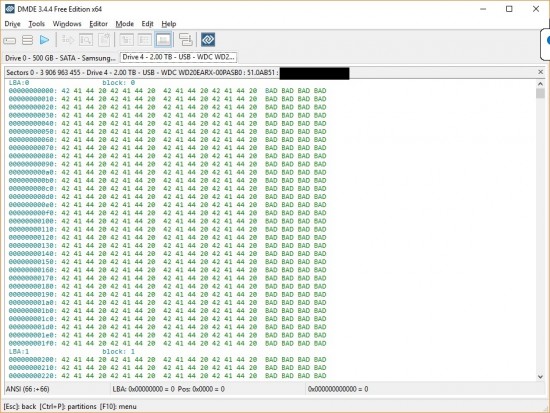Close the sector editor panel
Viewport: 550px width, 413px height.
[x=541, y=72]
